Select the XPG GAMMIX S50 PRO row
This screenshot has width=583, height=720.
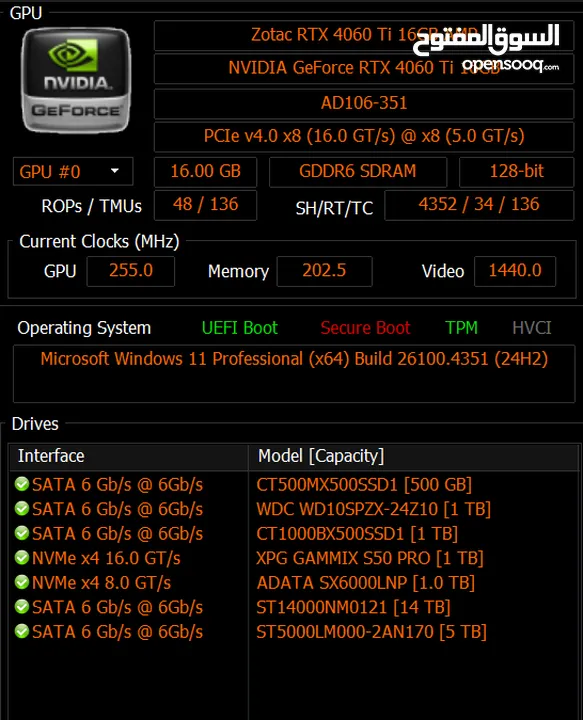click(294, 558)
